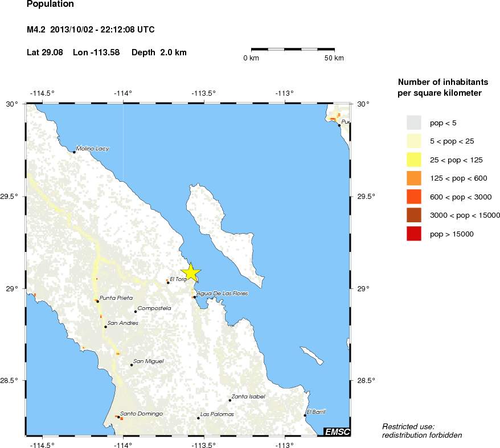Select the bright yellow 25 < pop < 125 swatch
This screenshot has width=500, height=448.
tap(413, 160)
